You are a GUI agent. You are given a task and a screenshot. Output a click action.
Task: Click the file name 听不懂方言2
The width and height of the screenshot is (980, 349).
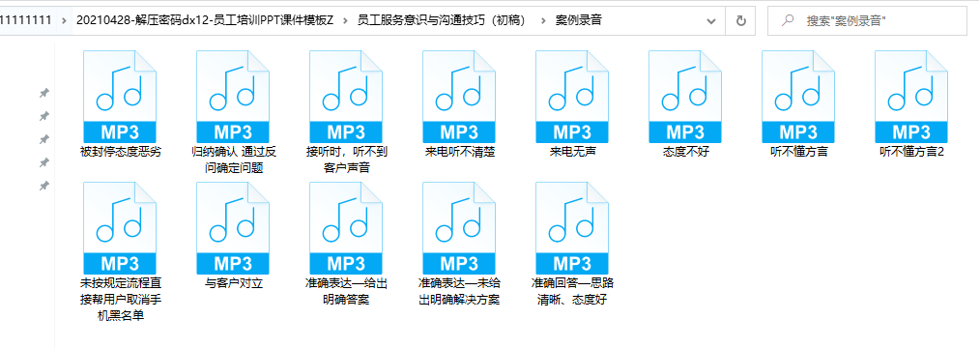coord(912,152)
